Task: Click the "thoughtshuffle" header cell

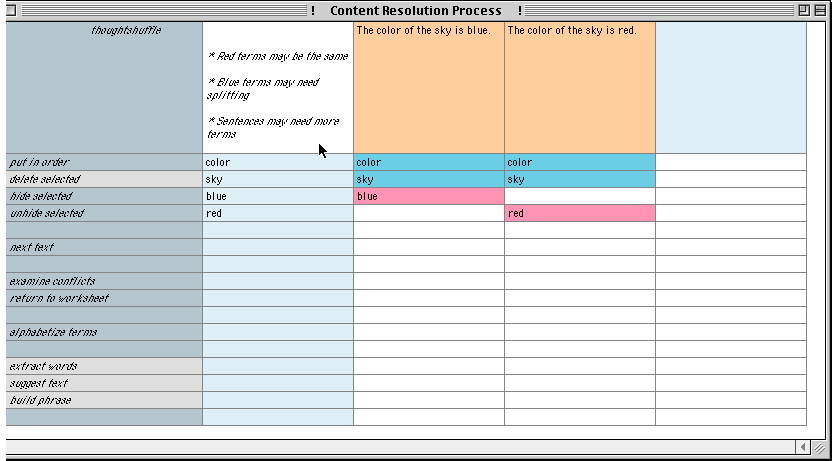Action: pos(104,87)
